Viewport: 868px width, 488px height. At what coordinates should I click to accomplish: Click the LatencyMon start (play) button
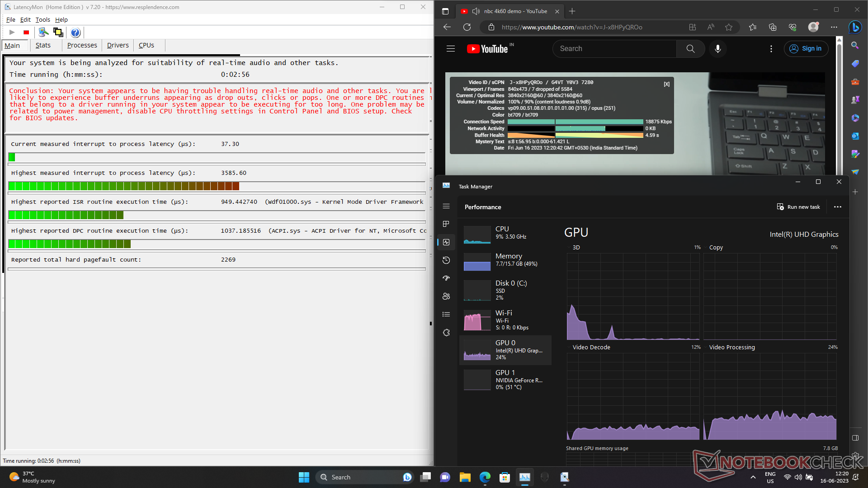(x=12, y=33)
